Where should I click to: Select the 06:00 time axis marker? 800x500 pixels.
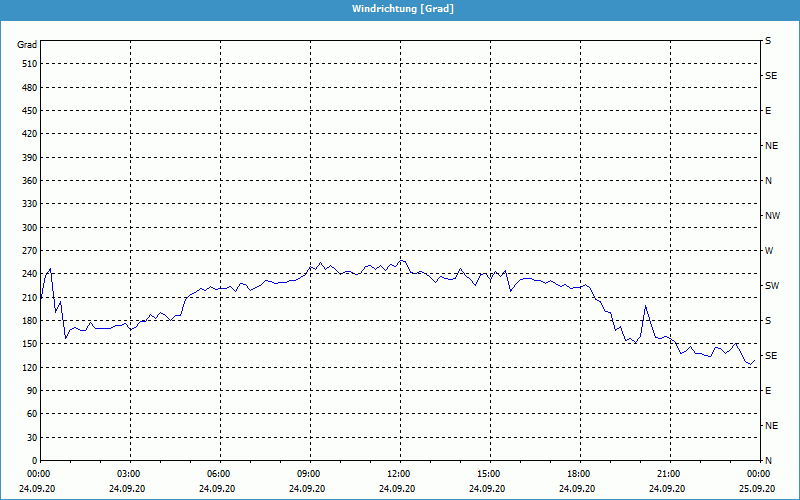219,474
